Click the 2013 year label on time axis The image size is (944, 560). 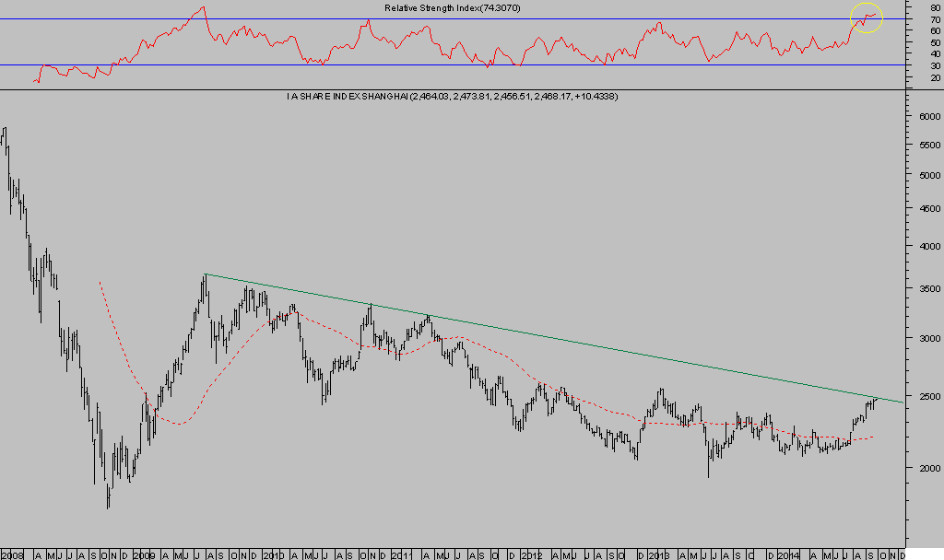click(x=657, y=555)
